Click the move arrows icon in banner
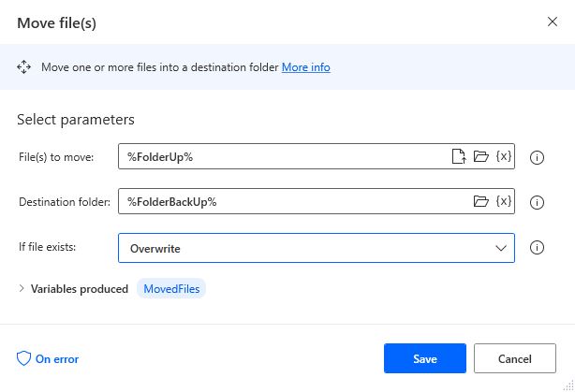The image size is (575, 392). click(23, 67)
